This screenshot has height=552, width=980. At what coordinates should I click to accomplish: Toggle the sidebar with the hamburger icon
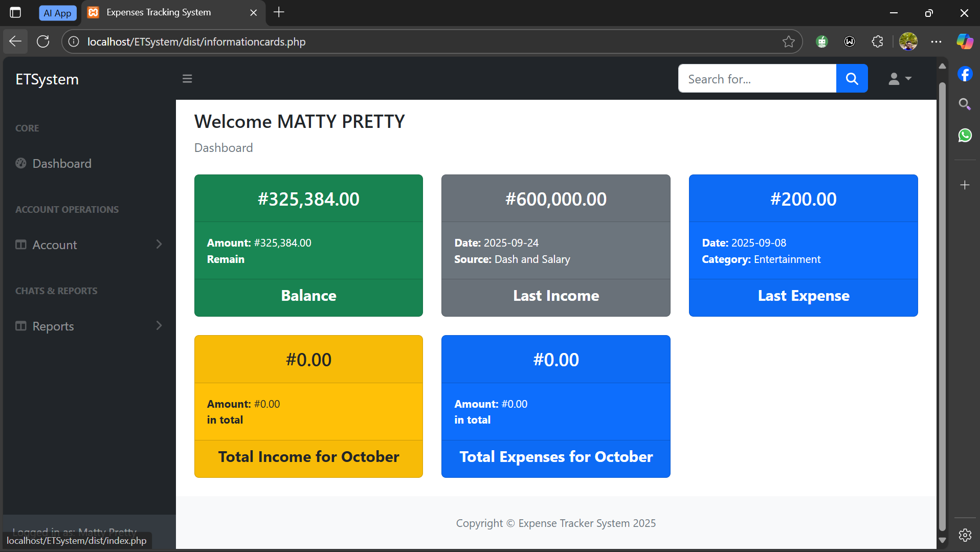pyautogui.click(x=187, y=79)
